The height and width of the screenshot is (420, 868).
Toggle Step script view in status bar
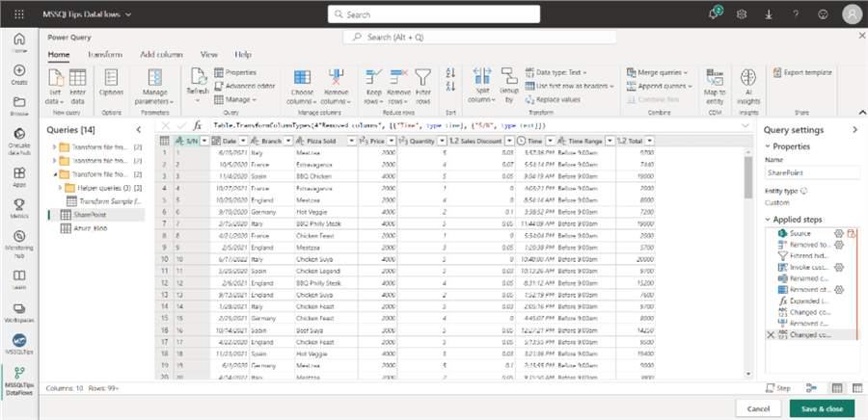pos(778,388)
